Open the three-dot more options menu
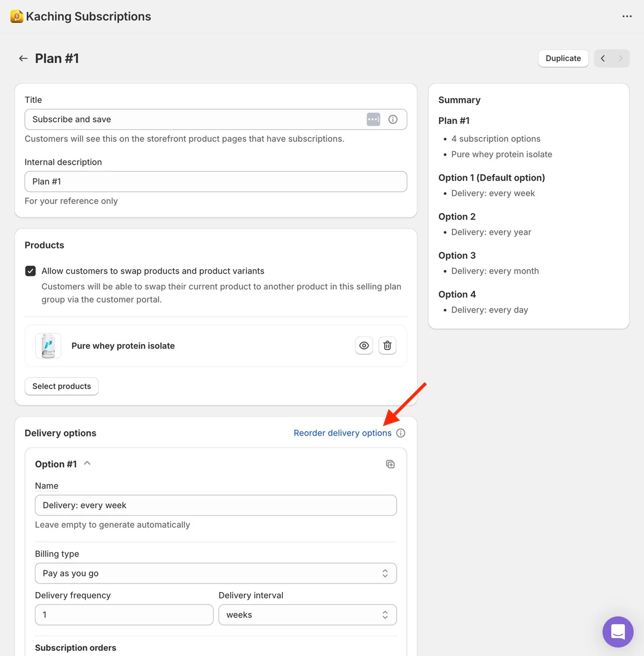644x656 pixels. (x=627, y=17)
